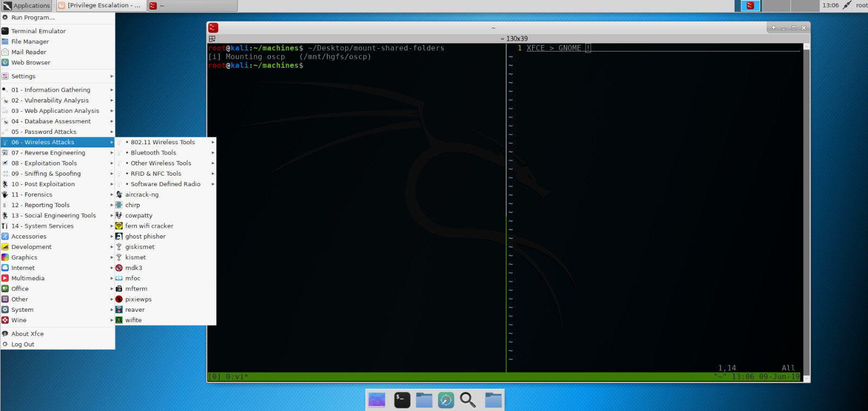Screen dimensions: 868x411
Task: Open 14 - System Services menu
Action: pos(58,226)
